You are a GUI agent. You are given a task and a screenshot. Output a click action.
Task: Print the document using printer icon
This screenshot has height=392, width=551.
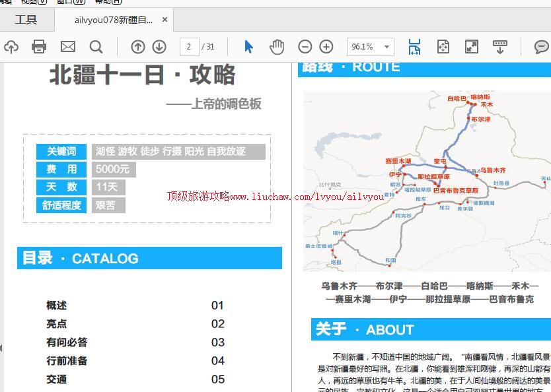[x=39, y=47]
